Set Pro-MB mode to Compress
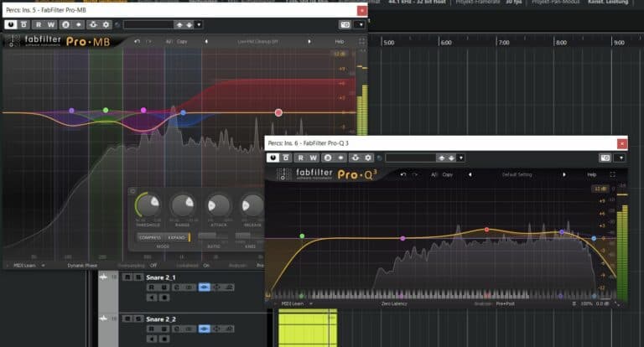644x347 pixels. coord(150,237)
